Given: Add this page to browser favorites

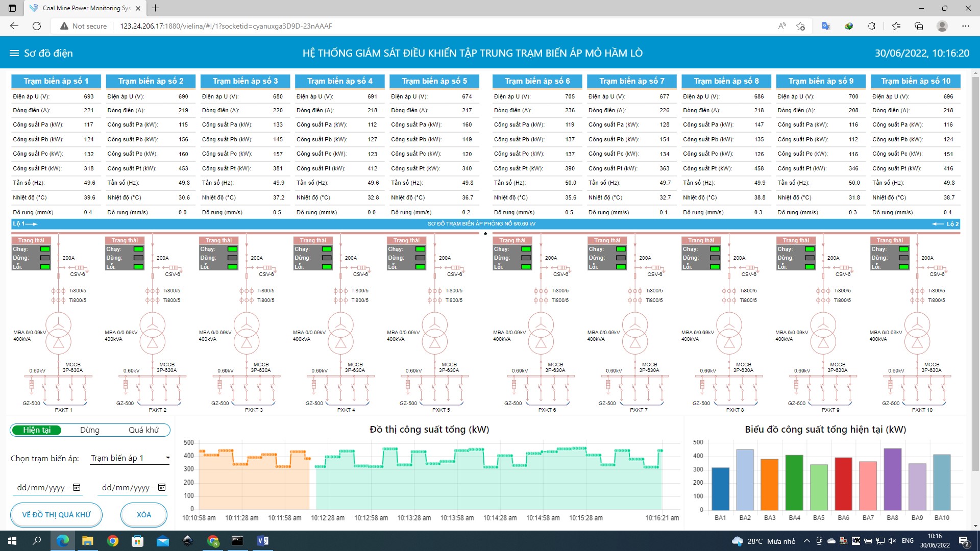Looking at the screenshot, I should 800,26.
